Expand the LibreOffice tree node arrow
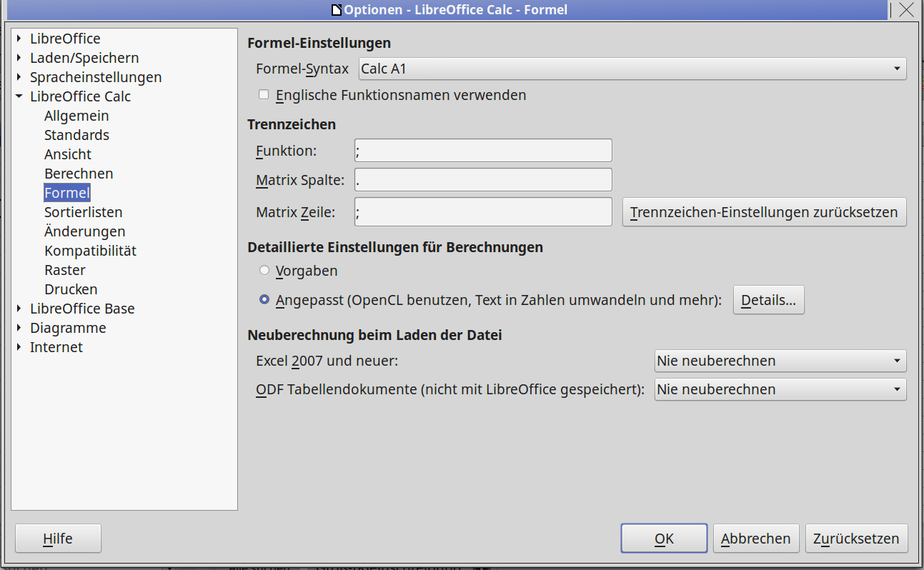Image resolution: width=924 pixels, height=570 pixels. tap(19, 39)
